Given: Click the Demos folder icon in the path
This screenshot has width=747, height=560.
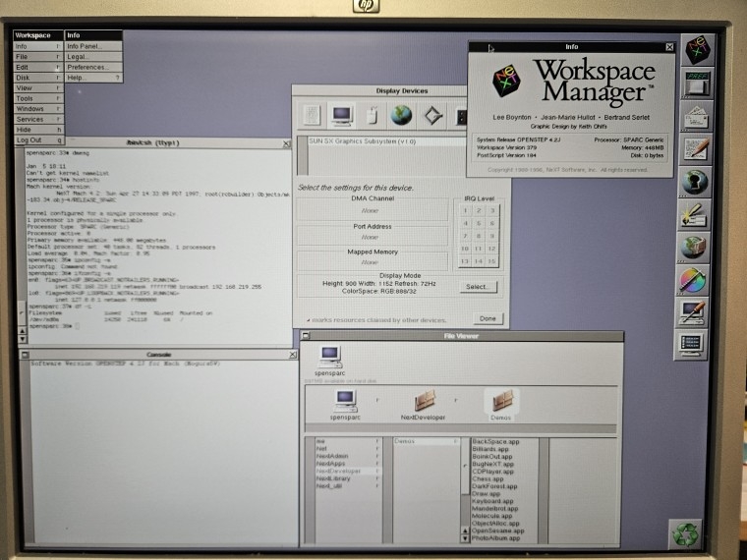Looking at the screenshot, I should coord(501,401).
